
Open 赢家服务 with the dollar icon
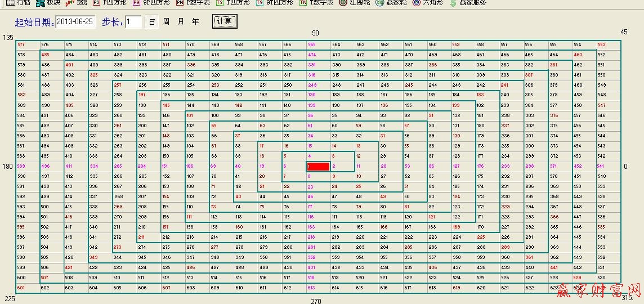tap(467, 3)
